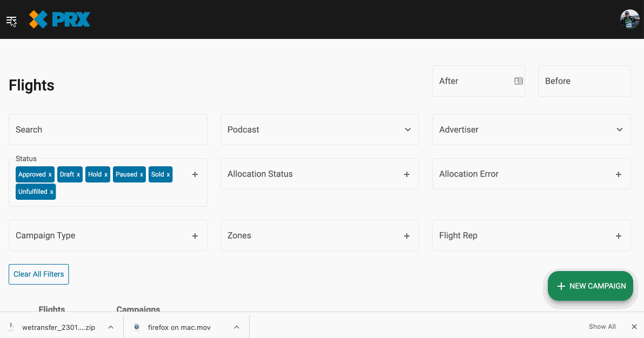Click into the Search field
The image size is (644, 338).
tap(108, 130)
